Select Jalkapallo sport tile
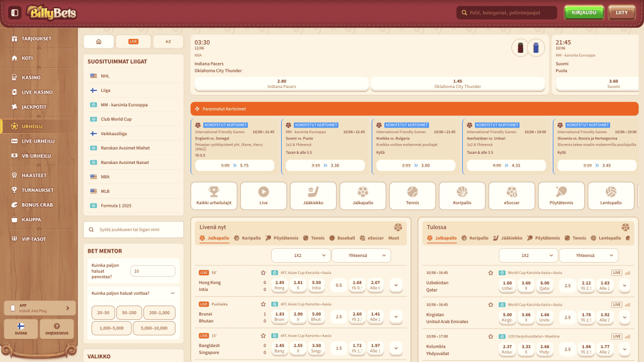 click(363, 196)
